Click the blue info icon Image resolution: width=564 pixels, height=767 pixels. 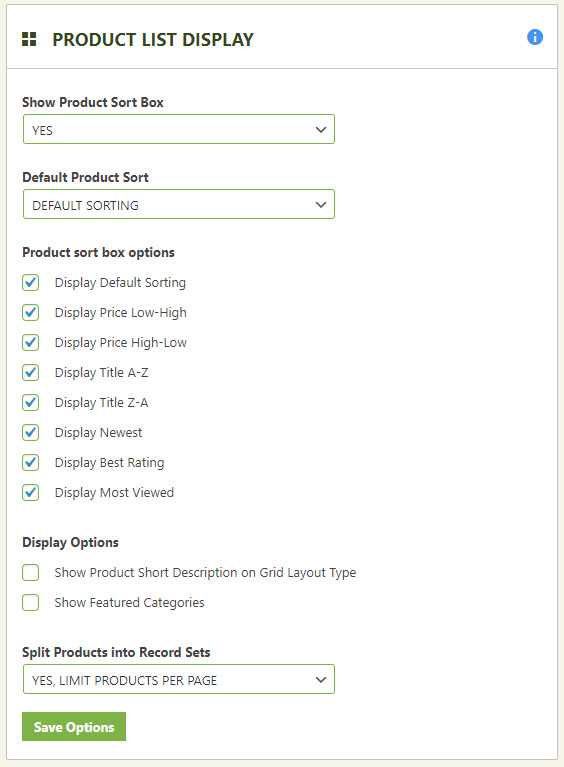click(535, 37)
